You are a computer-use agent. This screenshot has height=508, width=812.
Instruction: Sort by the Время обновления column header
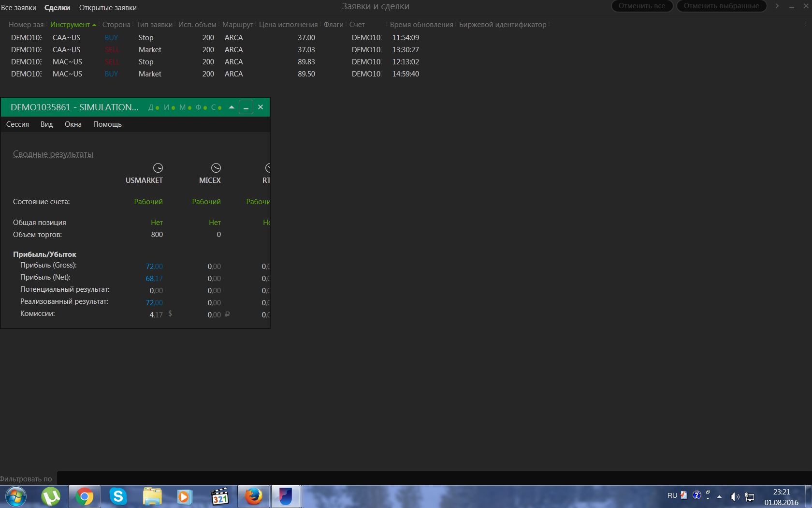[421, 25]
